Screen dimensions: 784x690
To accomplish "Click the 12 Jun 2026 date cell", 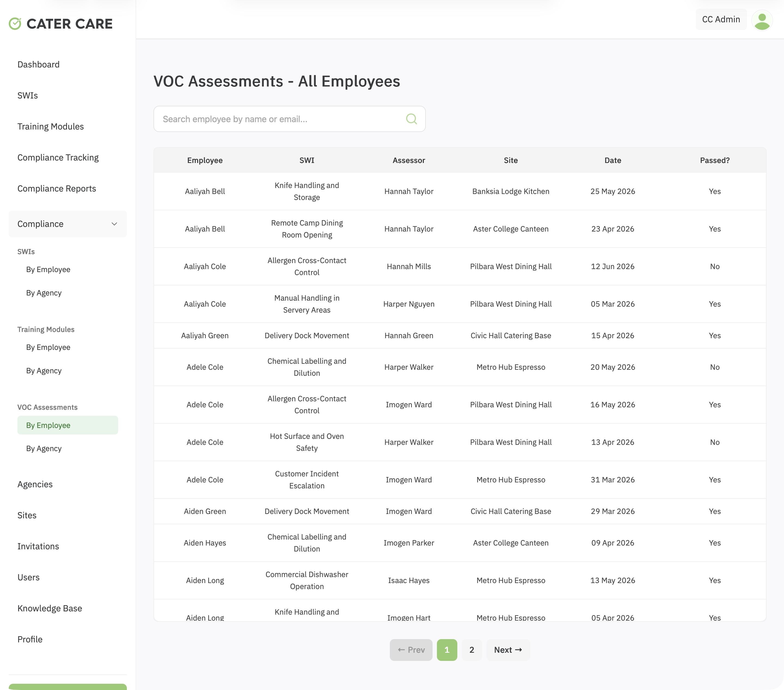I will coord(613,266).
